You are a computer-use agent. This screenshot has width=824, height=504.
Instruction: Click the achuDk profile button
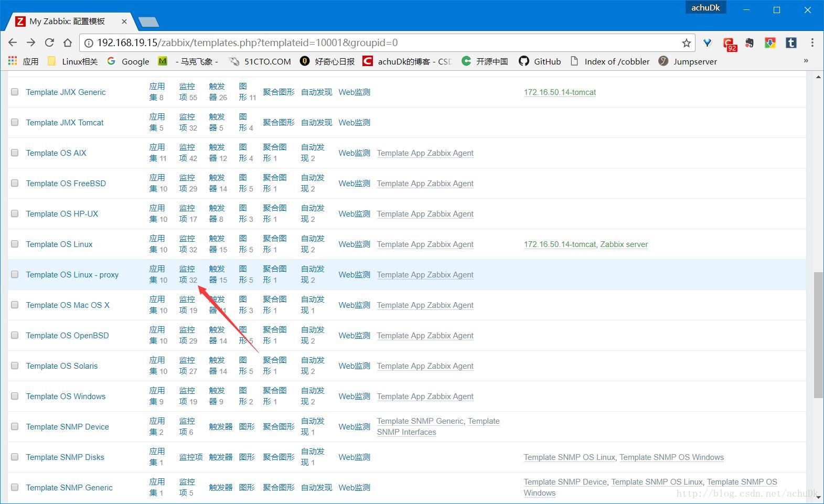click(705, 7)
